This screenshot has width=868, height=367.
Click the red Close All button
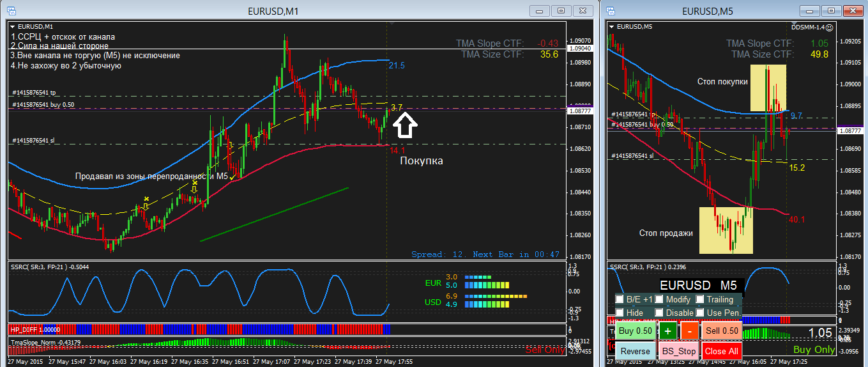[722, 351]
